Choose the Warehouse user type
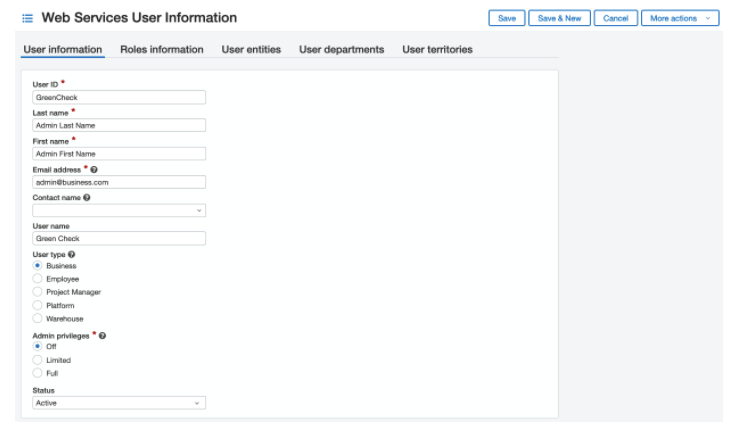 [x=38, y=318]
